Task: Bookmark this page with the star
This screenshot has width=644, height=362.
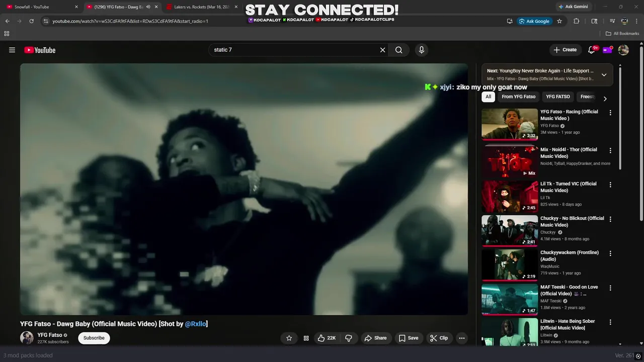Action: (x=559, y=21)
